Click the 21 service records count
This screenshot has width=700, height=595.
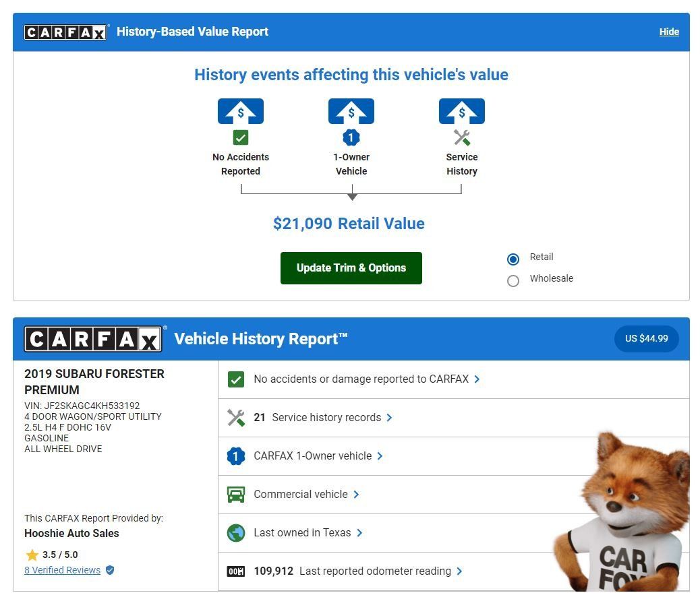click(260, 418)
